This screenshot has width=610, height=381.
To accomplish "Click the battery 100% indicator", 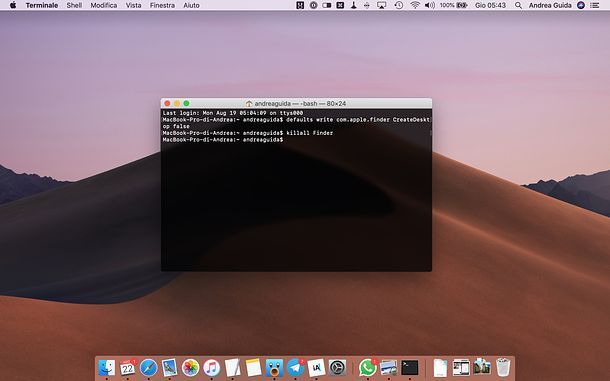I will pos(454,5).
